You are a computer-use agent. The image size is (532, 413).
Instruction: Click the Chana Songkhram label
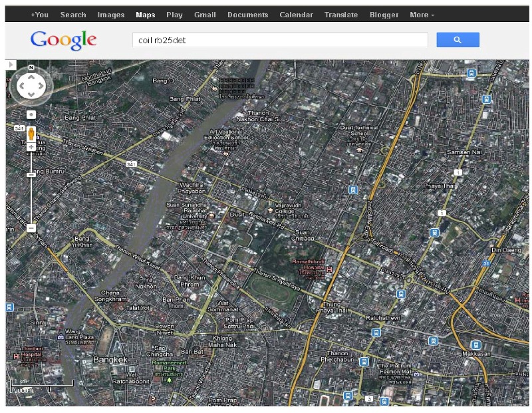[x=110, y=296]
